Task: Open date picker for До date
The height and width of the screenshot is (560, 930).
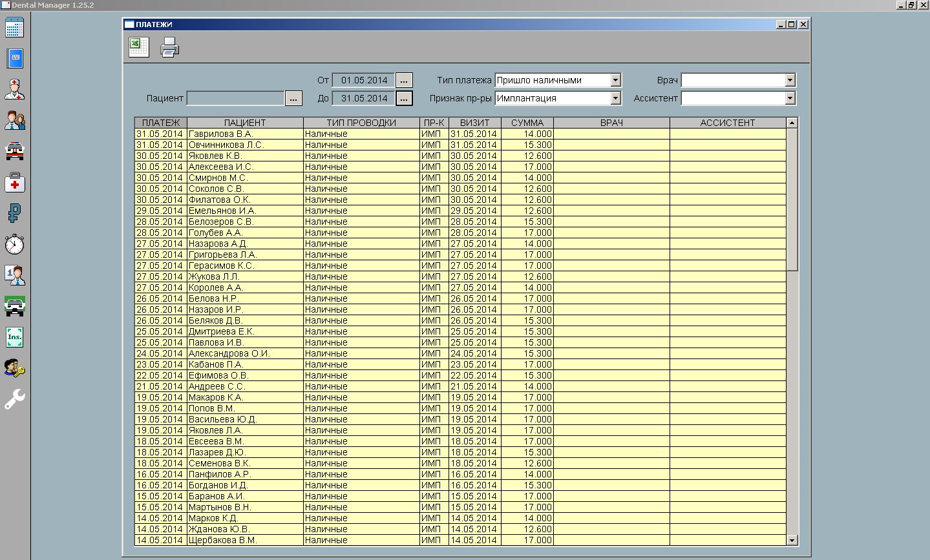Action: (404, 98)
